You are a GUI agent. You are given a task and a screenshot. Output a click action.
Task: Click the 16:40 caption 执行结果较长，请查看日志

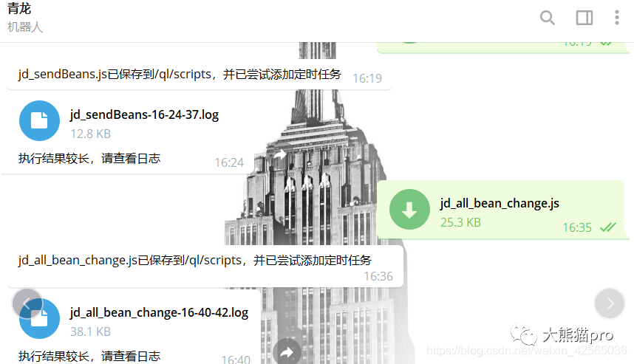[89, 357]
